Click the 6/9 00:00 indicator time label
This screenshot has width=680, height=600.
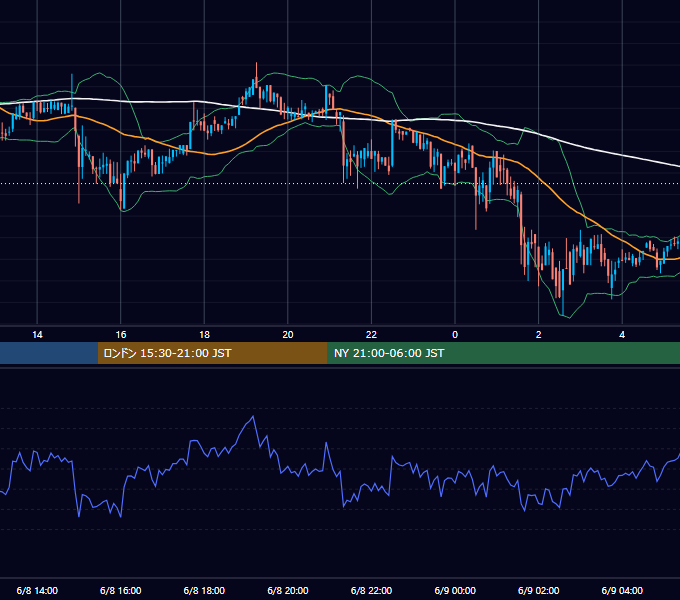point(455,590)
